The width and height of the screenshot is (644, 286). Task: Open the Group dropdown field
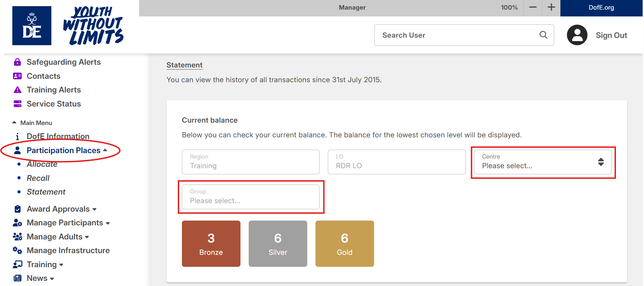(x=251, y=197)
